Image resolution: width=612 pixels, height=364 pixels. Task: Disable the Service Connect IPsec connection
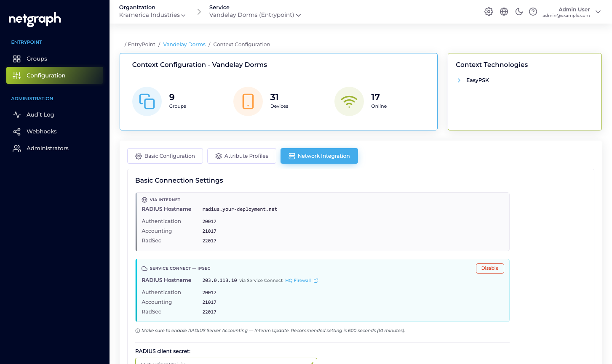(490, 268)
